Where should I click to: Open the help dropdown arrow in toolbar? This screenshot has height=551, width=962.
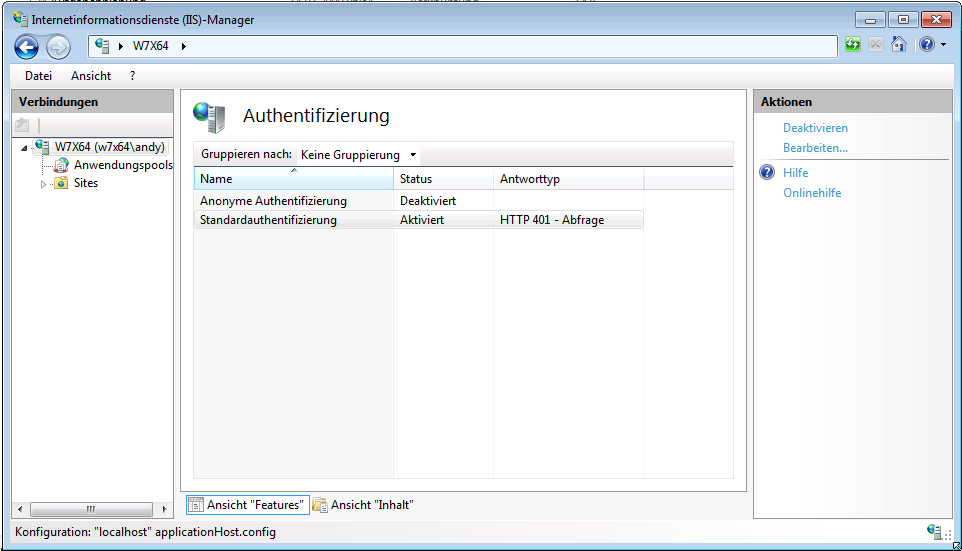(x=943, y=46)
